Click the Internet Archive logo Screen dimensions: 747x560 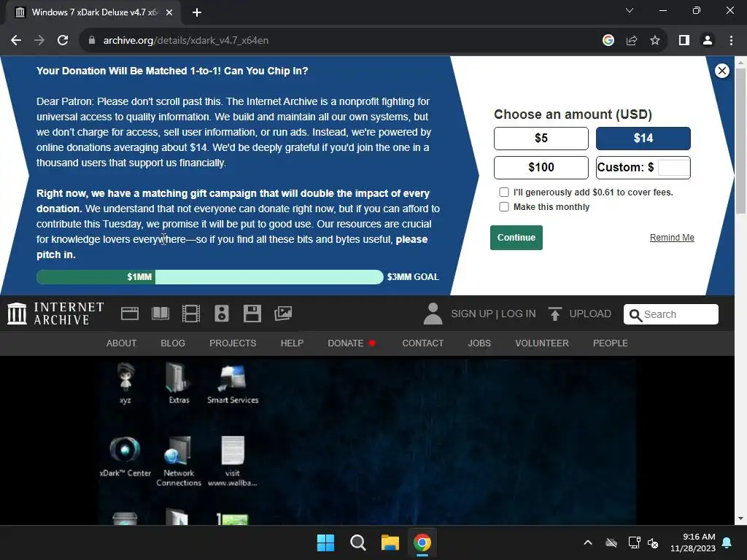pos(55,314)
